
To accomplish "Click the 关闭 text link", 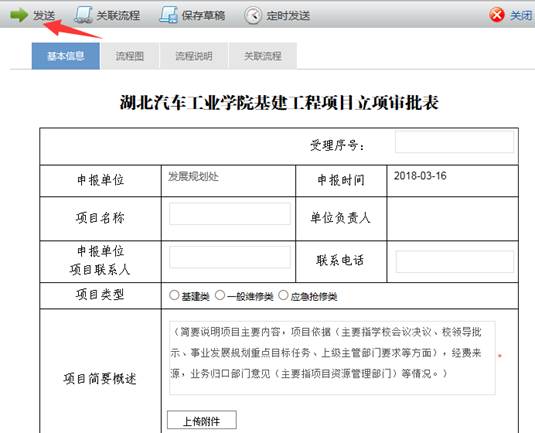I will point(521,15).
